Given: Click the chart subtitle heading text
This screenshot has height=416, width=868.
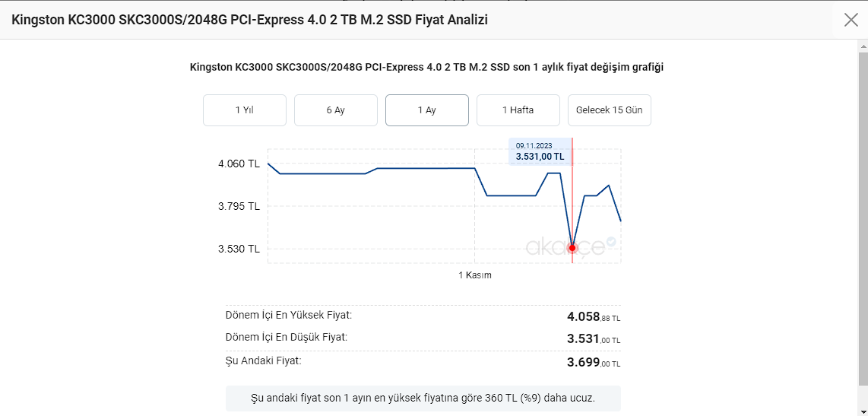Looking at the screenshot, I should 426,67.
